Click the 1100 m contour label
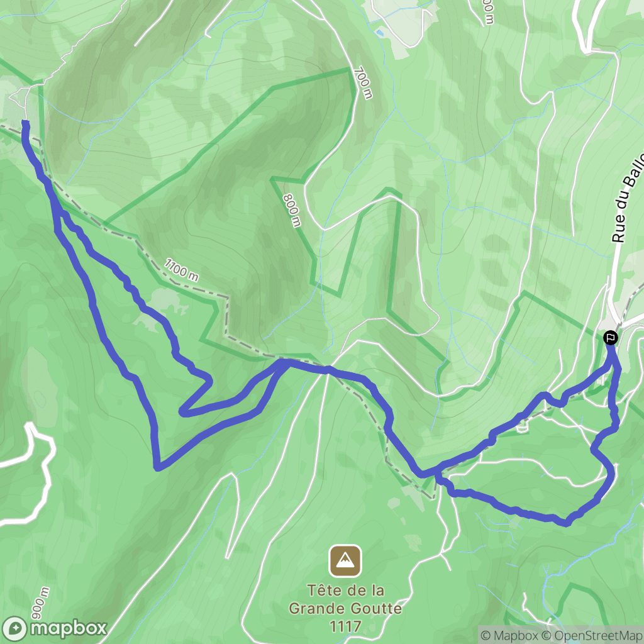 pos(182,270)
